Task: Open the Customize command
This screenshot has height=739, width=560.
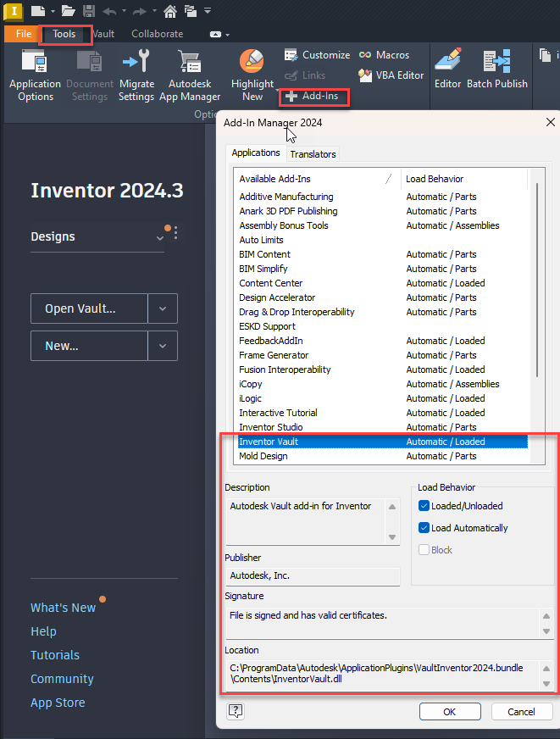Action: coord(317,55)
